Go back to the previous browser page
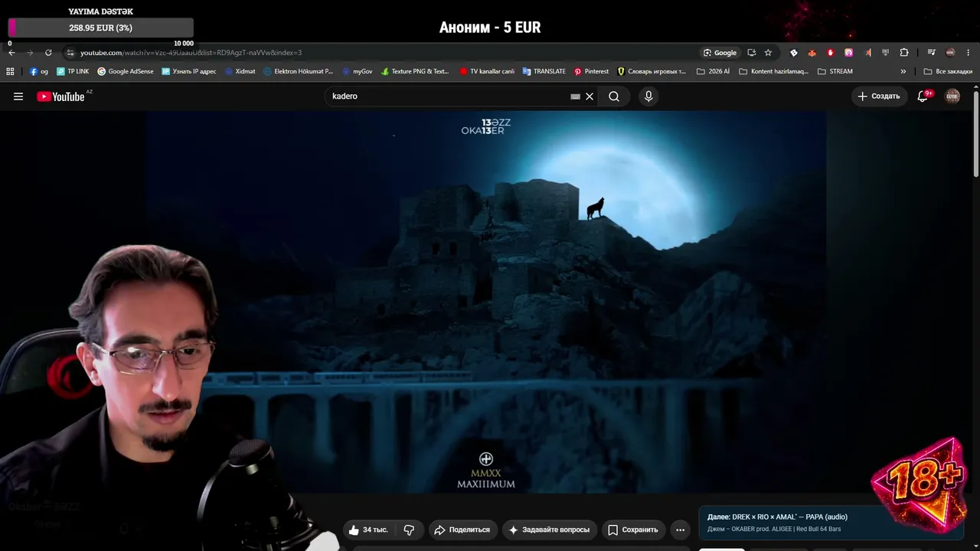 click(11, 53)
